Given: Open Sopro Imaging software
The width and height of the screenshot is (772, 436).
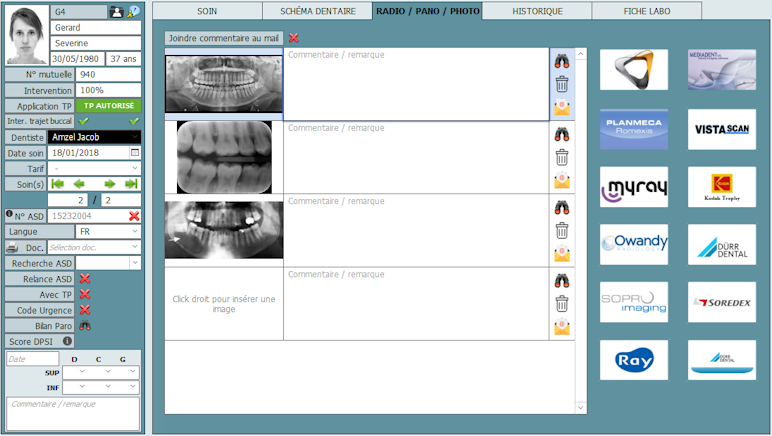Looking at the screenshot, I should tap(634, 302).
